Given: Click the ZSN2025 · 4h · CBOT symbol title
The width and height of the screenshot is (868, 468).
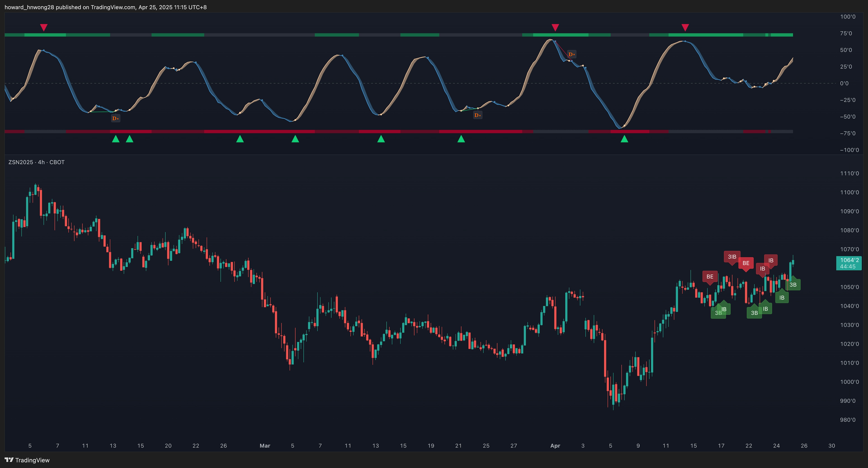Looking at the screenshot, I should pyautogui.click(x=36, y=162).
